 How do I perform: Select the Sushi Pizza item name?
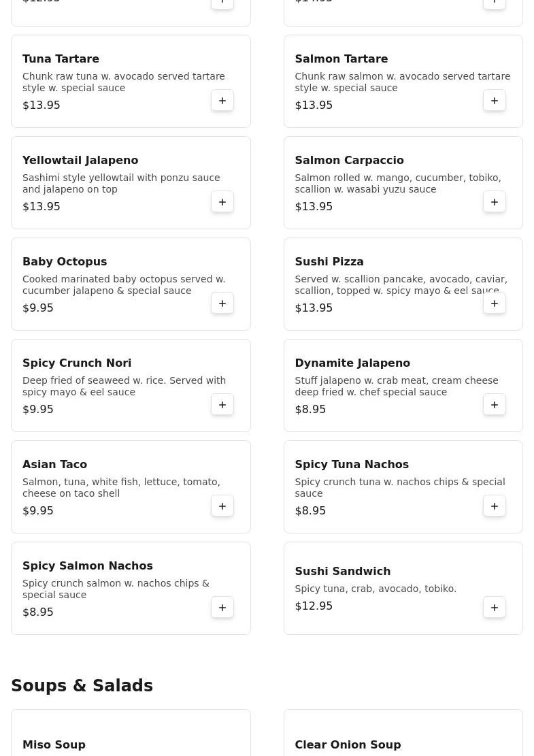click(x=329, y=262)
